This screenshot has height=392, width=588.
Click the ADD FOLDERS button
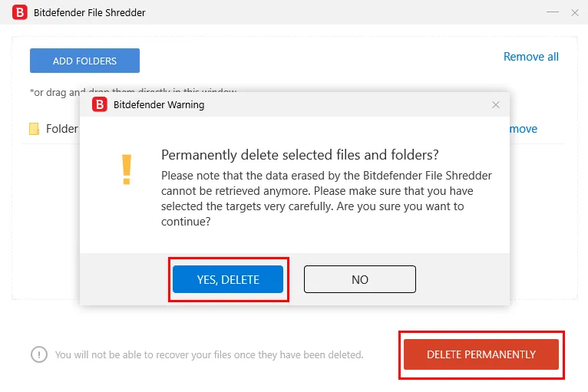click(x=84, y=61)
